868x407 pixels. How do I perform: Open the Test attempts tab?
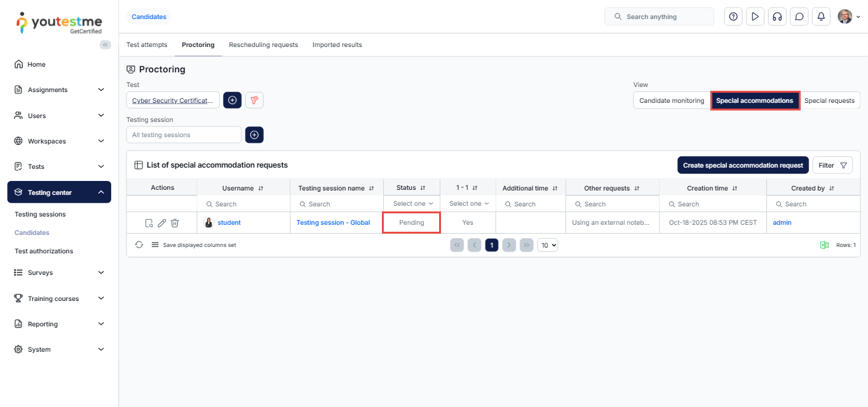click(x=147, y=45)
